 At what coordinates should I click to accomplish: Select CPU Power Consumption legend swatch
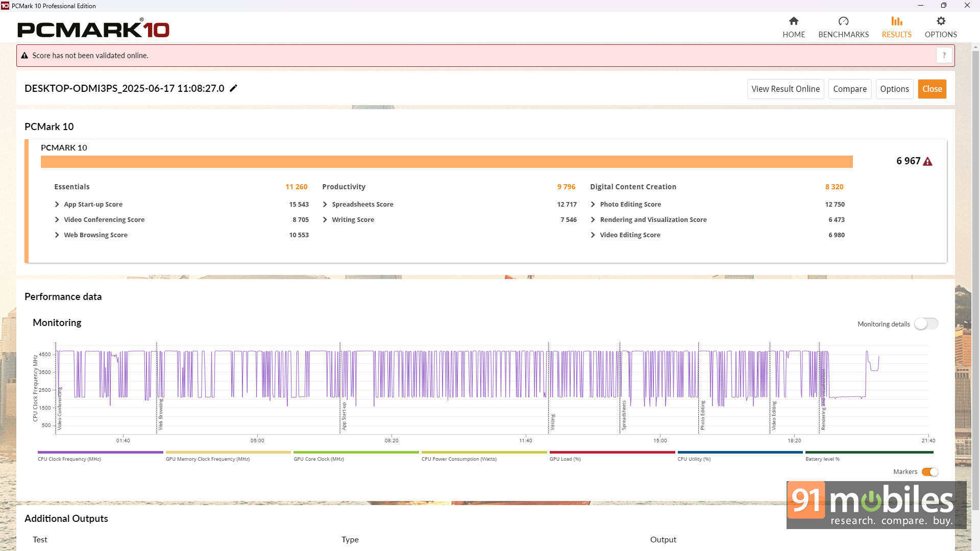484,452
